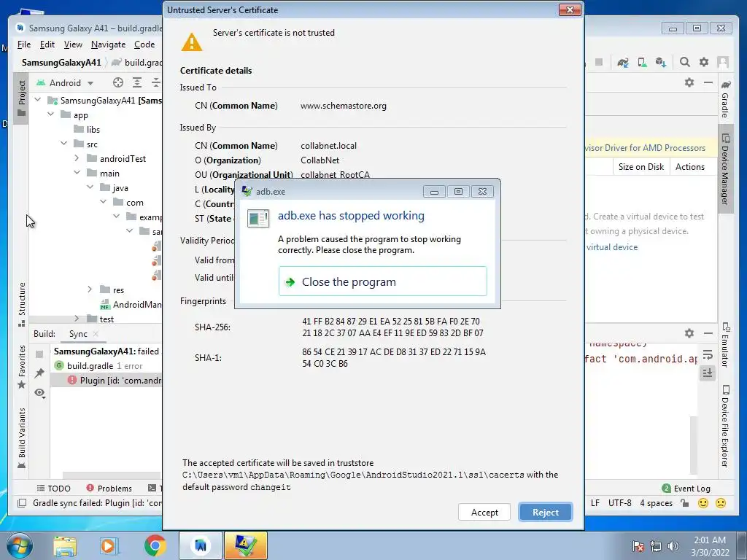Change the LF line separator in status bar
The width and height of the screenshot is (747, 560).
click(595, 503)
